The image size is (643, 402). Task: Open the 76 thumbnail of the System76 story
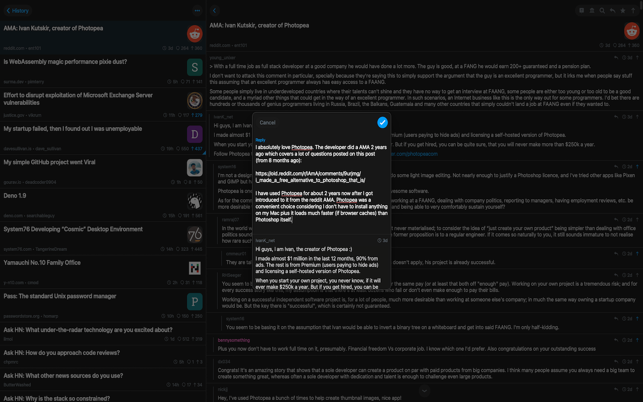pyautogui.click(x=194, y=235)
